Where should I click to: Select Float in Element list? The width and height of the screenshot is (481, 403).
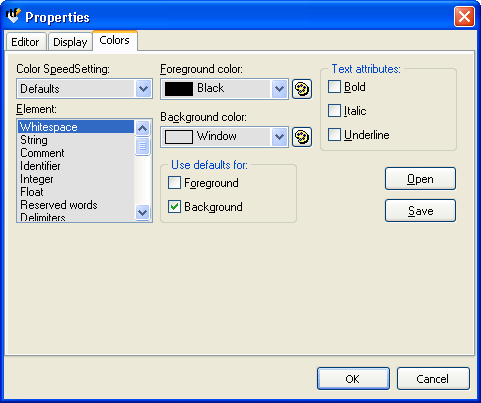pyautogui.click(x=76, y=192)
